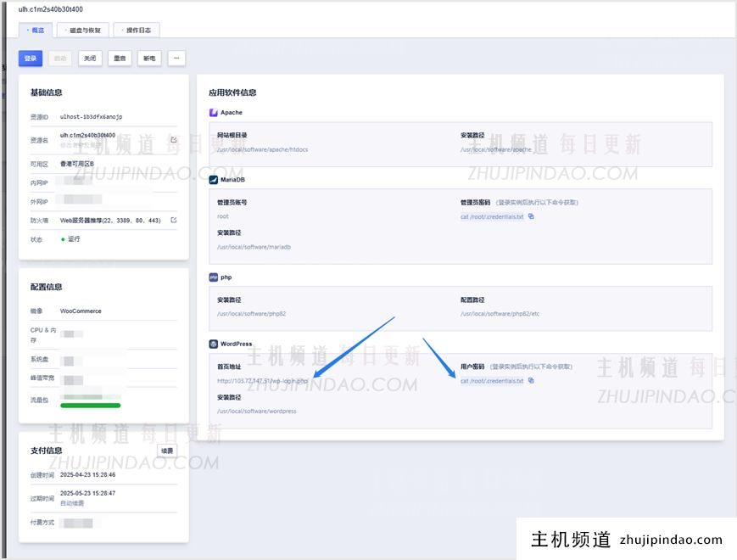Click the /usr/local/software/wordpress path

(x=257, y=411)
